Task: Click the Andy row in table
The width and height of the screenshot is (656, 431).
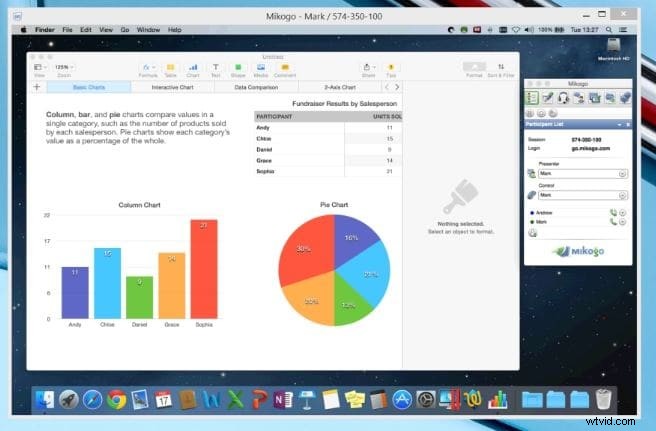Action: pyautogui.click(x=328, y=128)
